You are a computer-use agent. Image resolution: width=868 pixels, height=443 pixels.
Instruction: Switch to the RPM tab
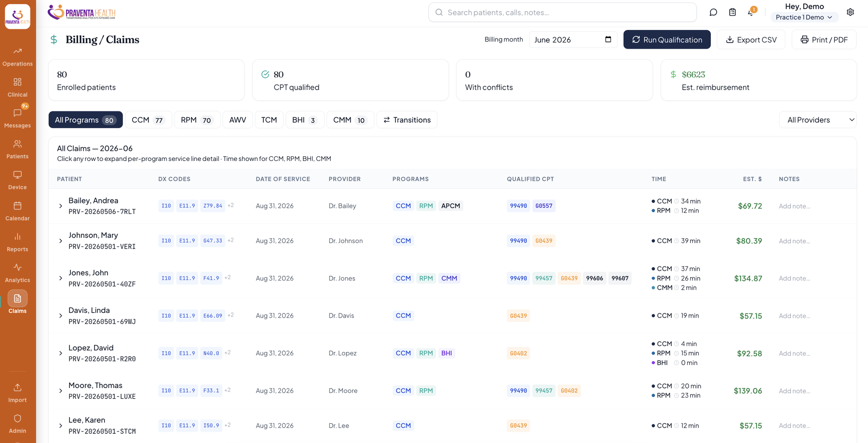(197, 120)
